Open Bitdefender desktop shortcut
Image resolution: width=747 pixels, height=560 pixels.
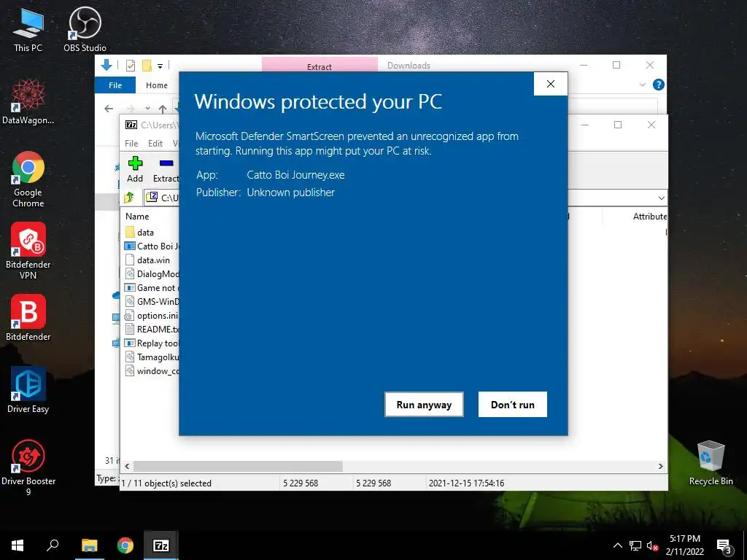pos(28,318)
